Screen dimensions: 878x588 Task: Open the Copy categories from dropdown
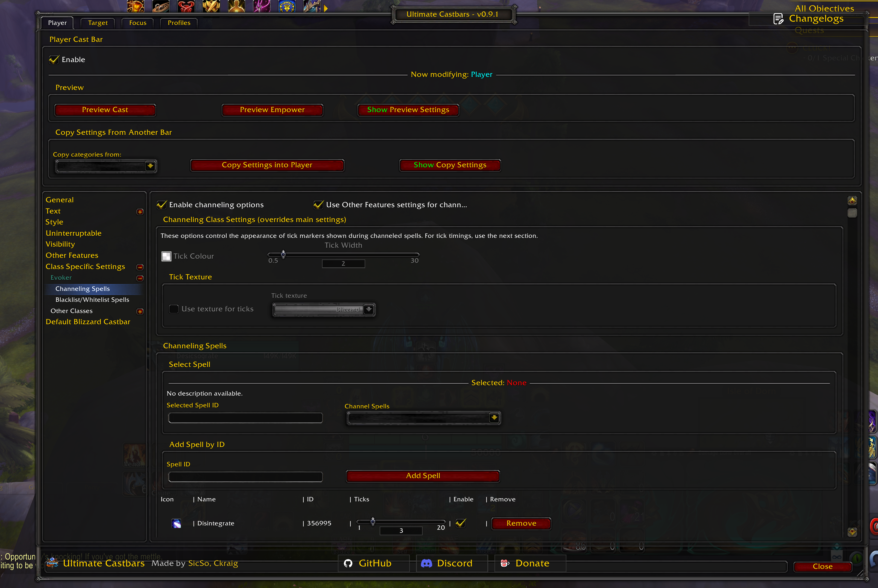pos(106,166)
